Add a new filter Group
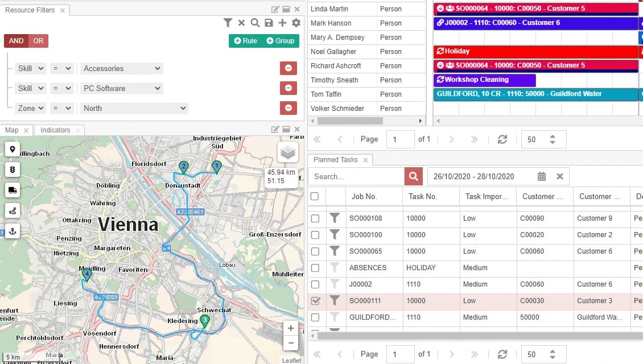The image size is (643, 364). (x=280, y=41)
